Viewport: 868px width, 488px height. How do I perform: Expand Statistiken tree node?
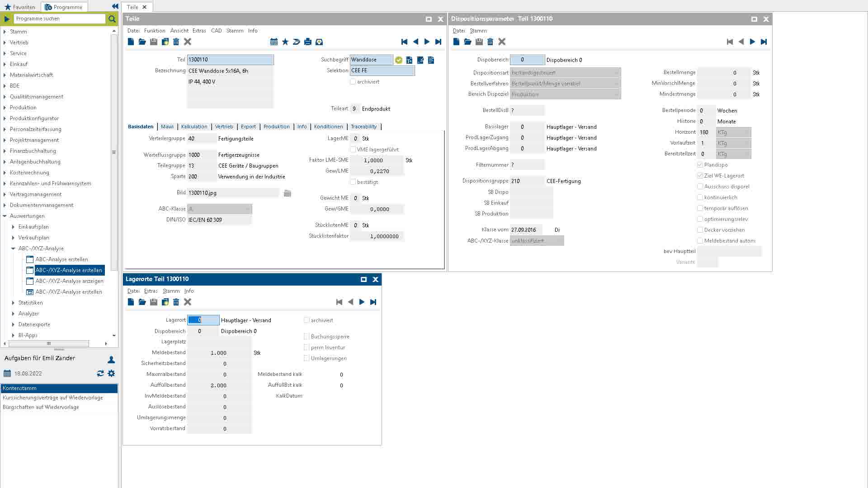[13, 303]
